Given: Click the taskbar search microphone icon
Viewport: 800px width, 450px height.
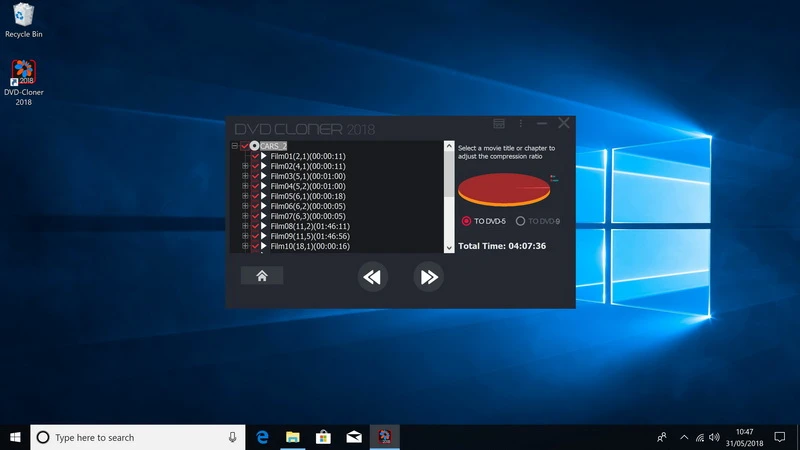Looking at the screenshot, I should [232, 437].
